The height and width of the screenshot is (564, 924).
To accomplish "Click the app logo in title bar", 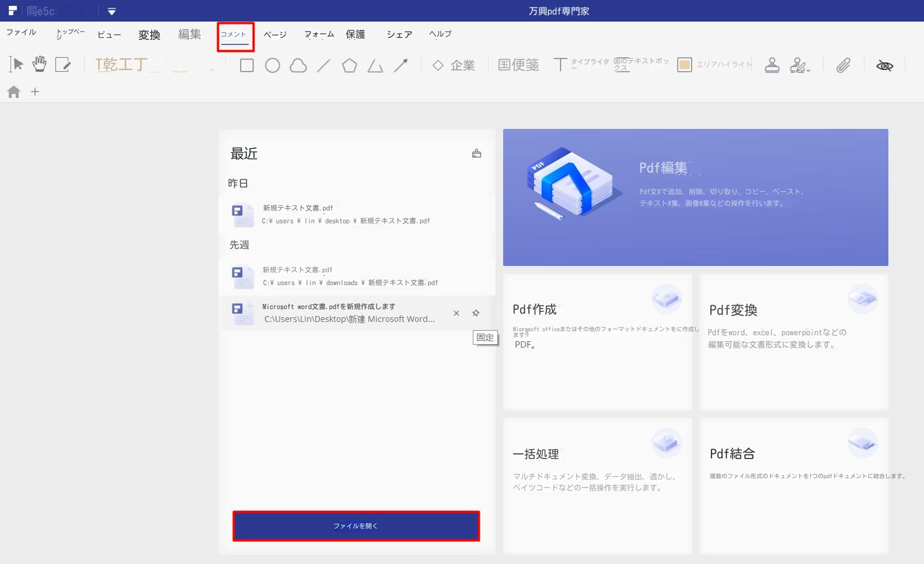I will [13, 10].
